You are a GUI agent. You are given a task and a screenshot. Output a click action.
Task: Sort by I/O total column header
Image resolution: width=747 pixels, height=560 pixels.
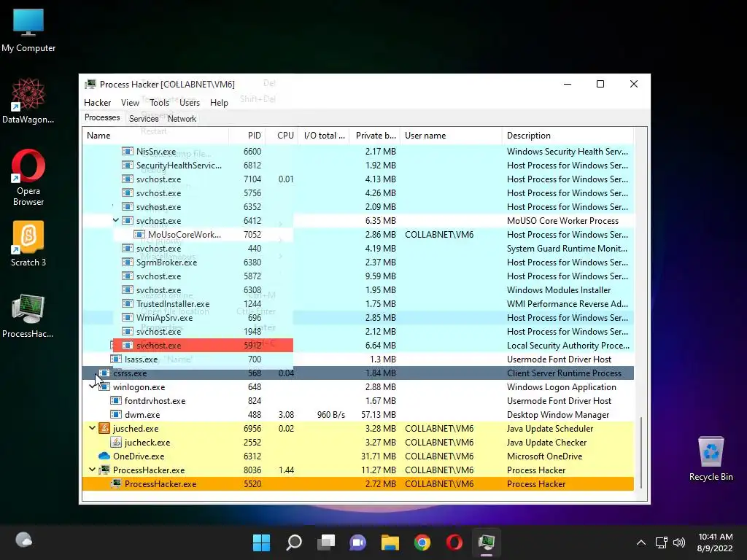[323, 135]
